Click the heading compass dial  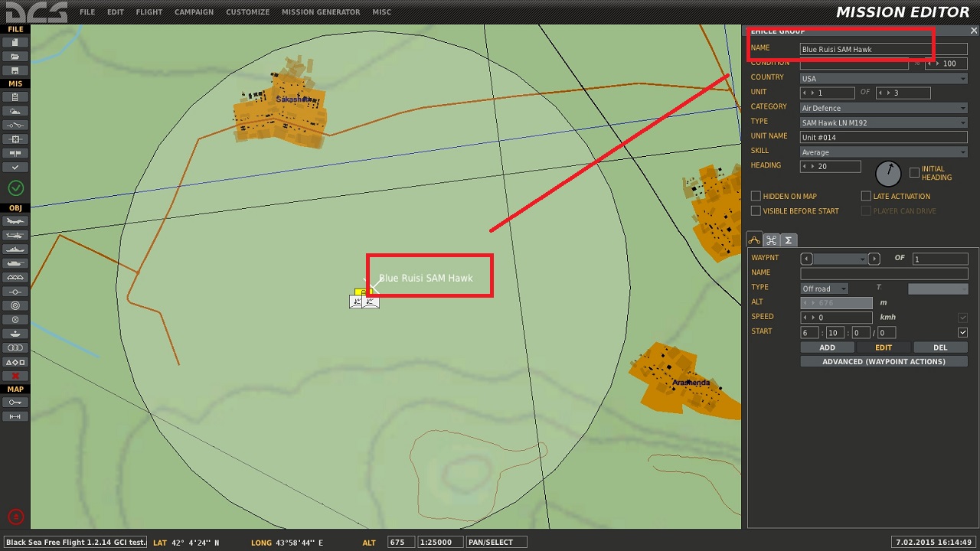click(x=888, y=173)
